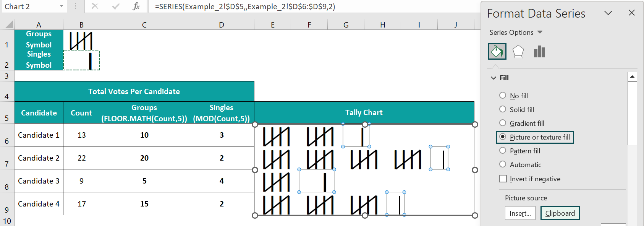Click the Count column header cell
The image size is (644, 226).
click(x=81, y=113)
